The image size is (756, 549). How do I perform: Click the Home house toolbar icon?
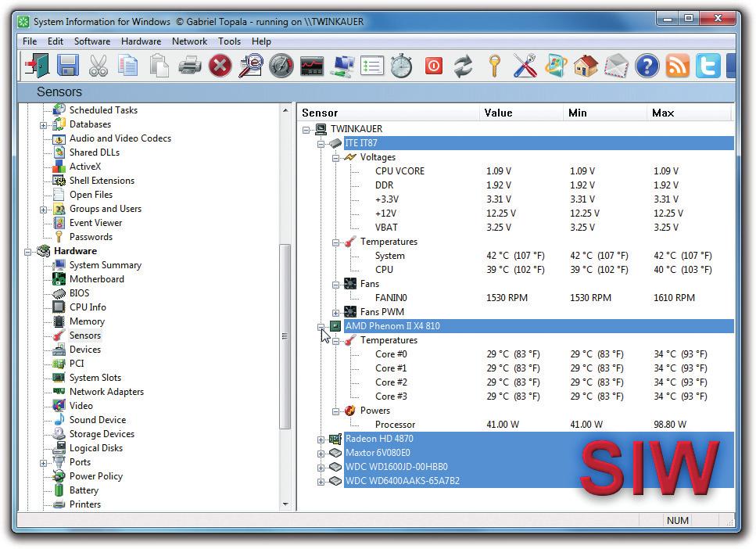click(x=586, y=66)
